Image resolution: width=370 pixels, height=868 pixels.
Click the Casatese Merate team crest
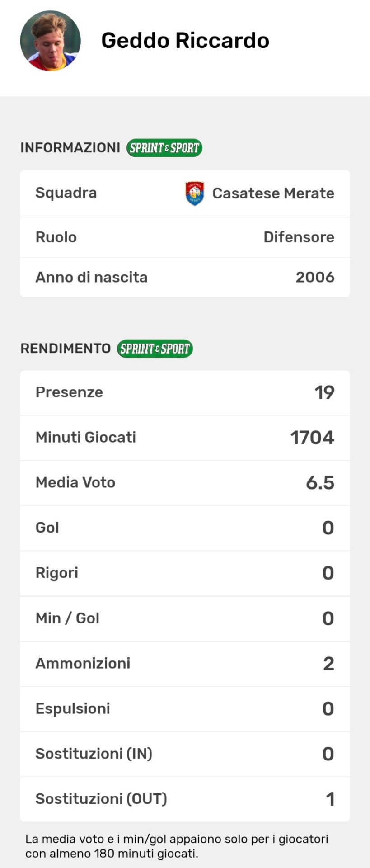(195, 193)
